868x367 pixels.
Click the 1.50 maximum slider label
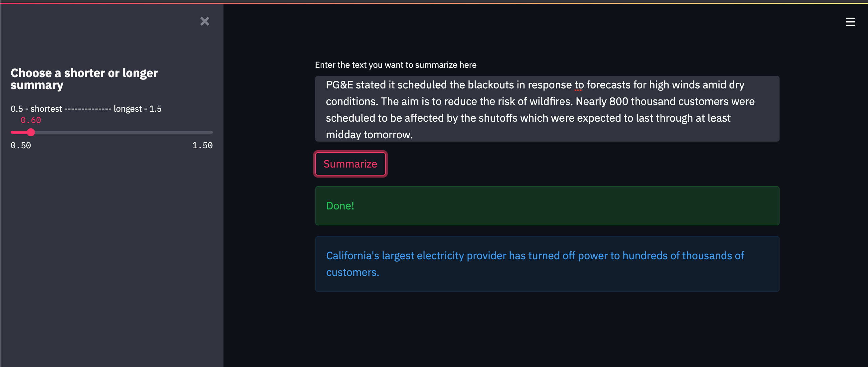click(x=202, y=146)
